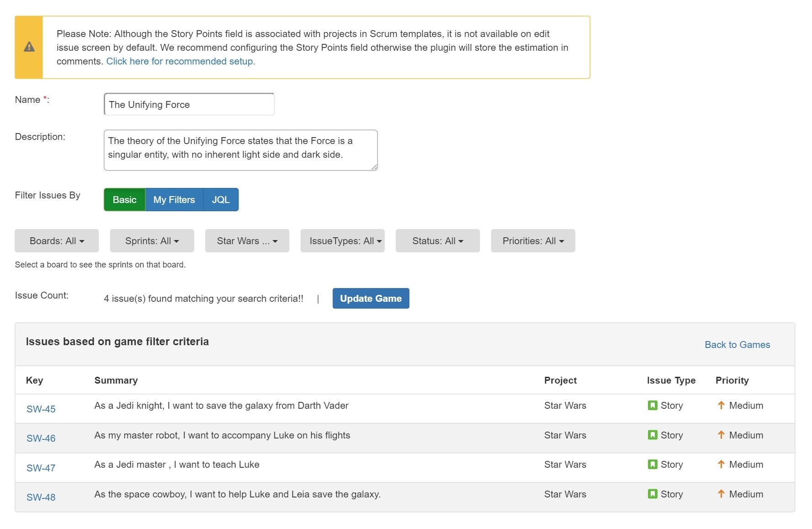Click the warning triangle icon in notice
Image resolution: width=812 pixels, height=529 pixels.
pyautogui.click(x=29, y=47)
